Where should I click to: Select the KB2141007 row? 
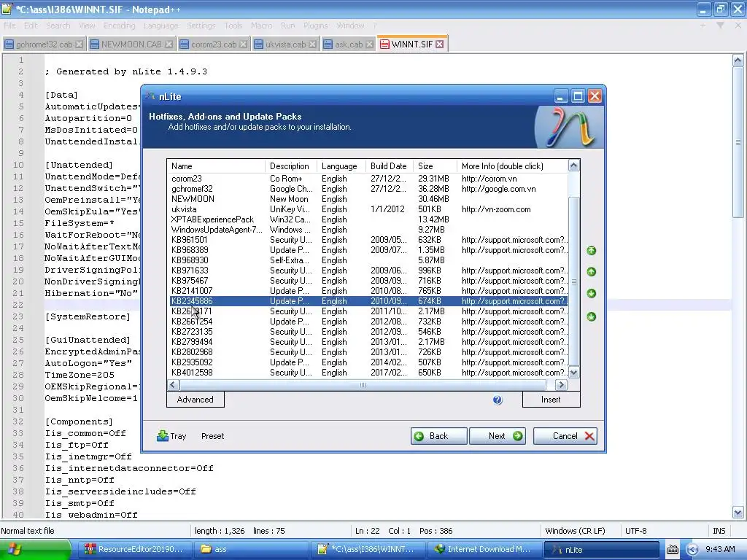tap(368, 291)
